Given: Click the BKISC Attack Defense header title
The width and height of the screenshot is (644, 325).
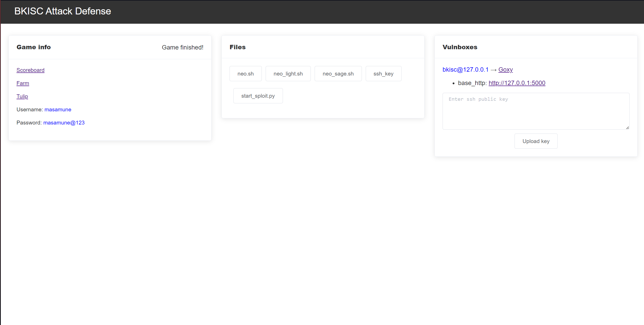Looking at the screenshot, I should tap(63, 11).
